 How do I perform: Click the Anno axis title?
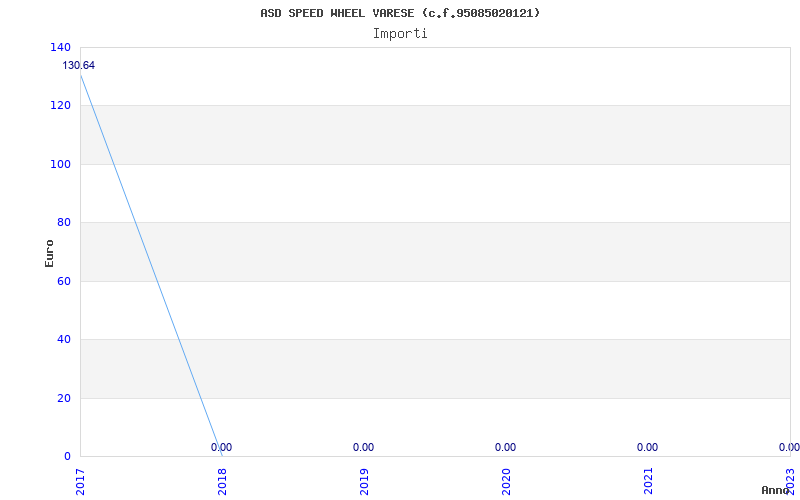775,490
